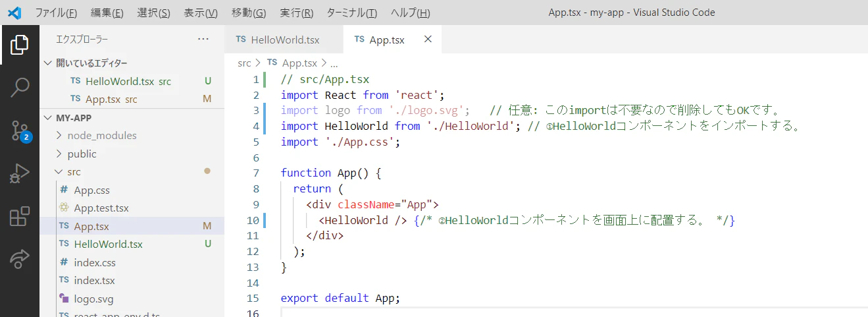This screenshot has height=317, width=868.
Task: Click the 'function App() {' line
Action: pos(331,173)
